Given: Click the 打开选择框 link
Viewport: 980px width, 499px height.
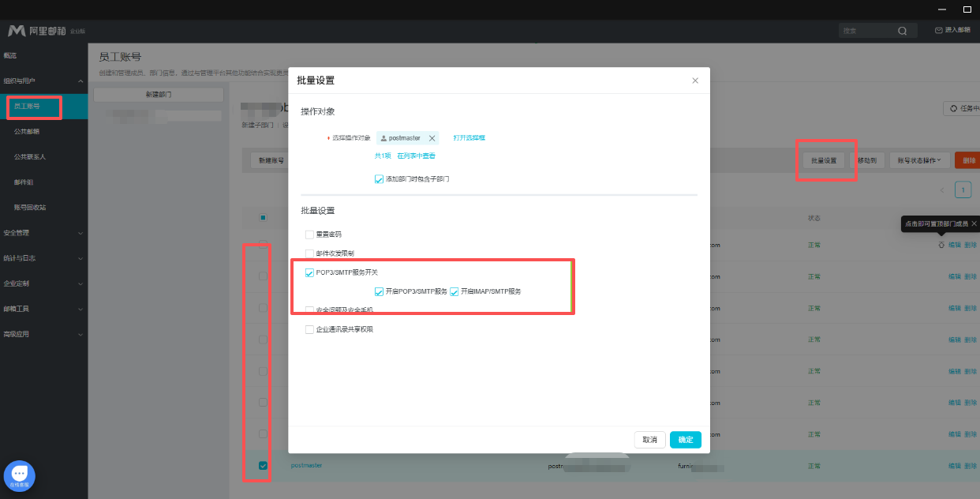Looking at the screenshot, I should coord(469,138).
